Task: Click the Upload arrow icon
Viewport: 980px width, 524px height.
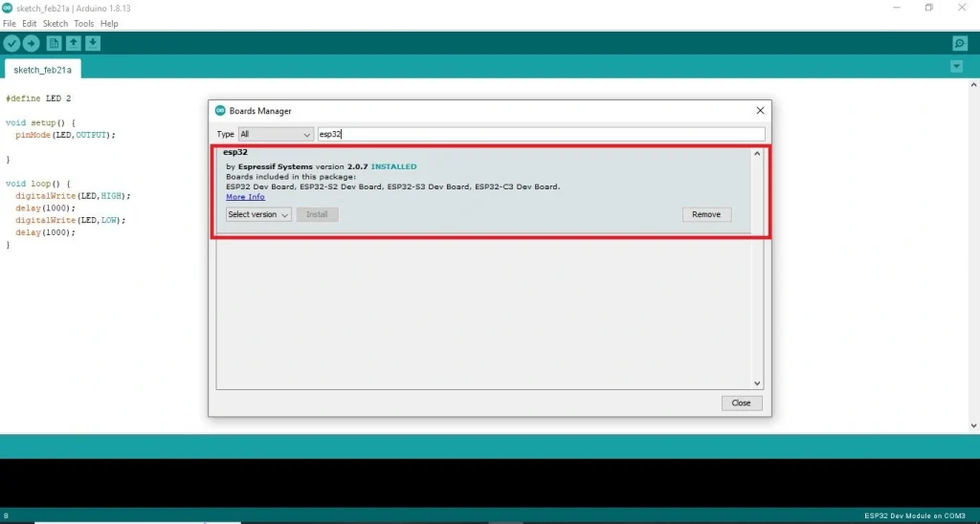Action: (x=31, y=44)
